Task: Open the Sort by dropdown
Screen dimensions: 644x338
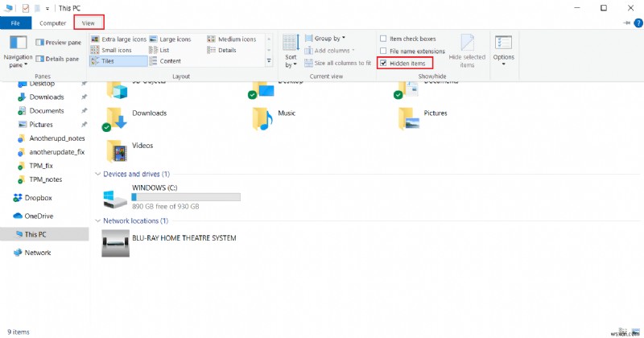Action: (291, 52)
